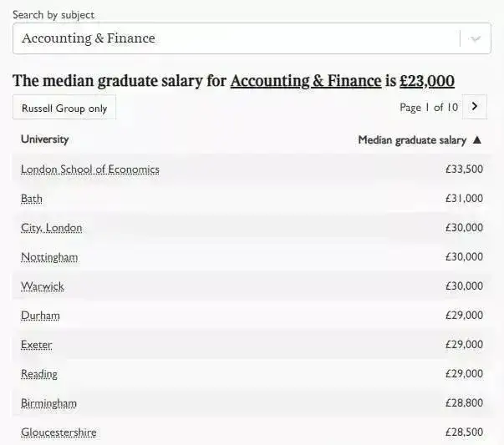Click the Accounting & Finance search field

(252, 38)
